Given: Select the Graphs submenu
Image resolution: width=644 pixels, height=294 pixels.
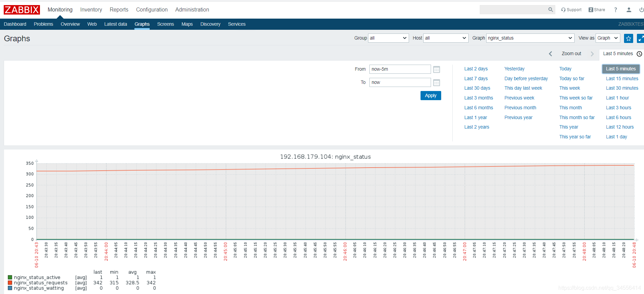Looking at the screenshot, I should pos(142,24).
